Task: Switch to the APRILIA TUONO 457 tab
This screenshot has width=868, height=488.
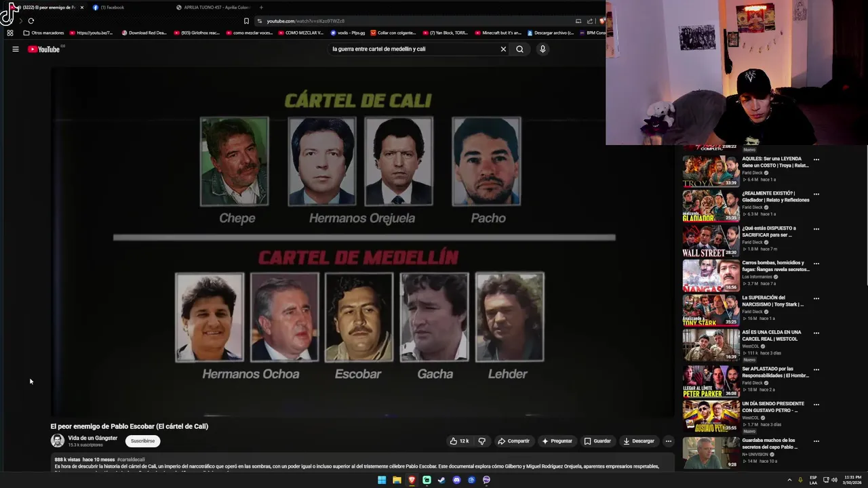Action: pos(212,7)
